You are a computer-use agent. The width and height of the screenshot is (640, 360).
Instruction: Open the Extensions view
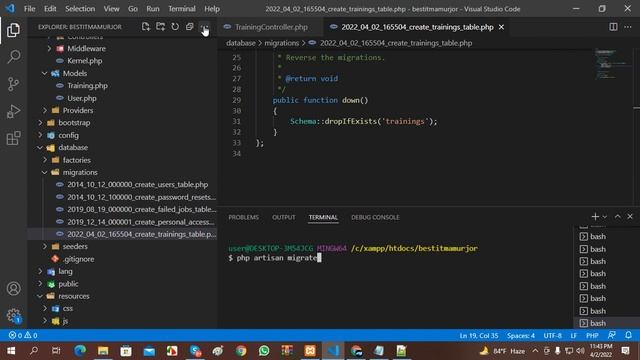tap(13, 138)
